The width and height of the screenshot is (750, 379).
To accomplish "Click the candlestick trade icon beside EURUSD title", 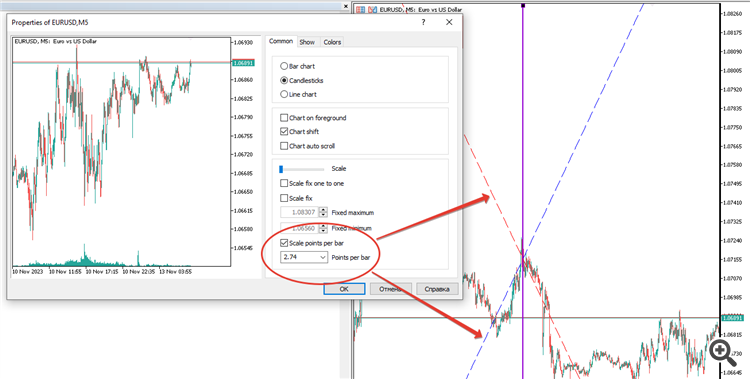I will click(373, 9).
